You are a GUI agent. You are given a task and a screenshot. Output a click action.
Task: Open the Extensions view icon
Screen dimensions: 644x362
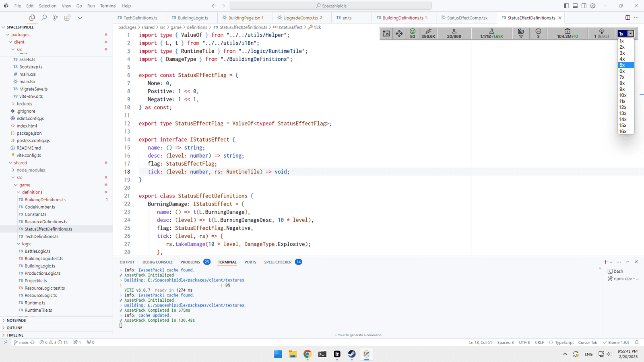coord(67,18)
